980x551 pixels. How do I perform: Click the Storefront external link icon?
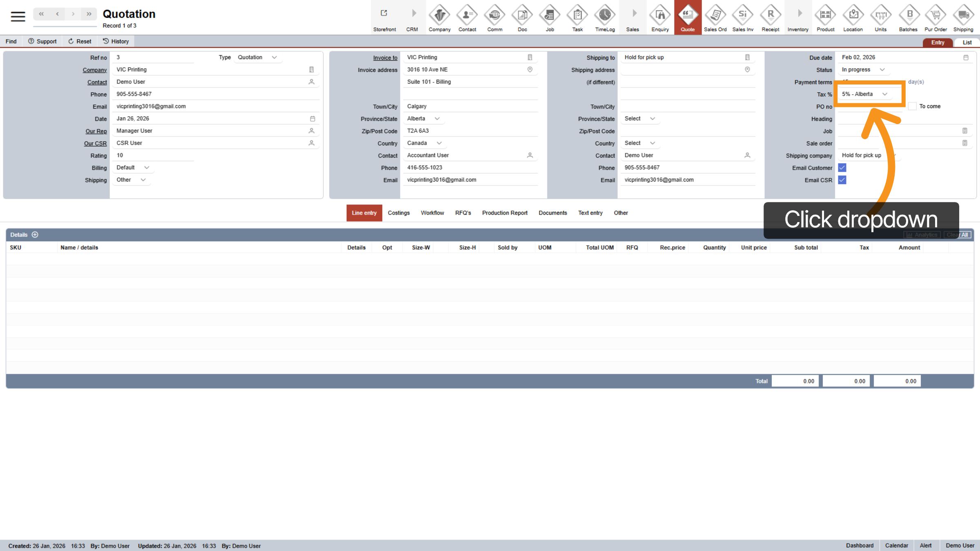[384, 13]
